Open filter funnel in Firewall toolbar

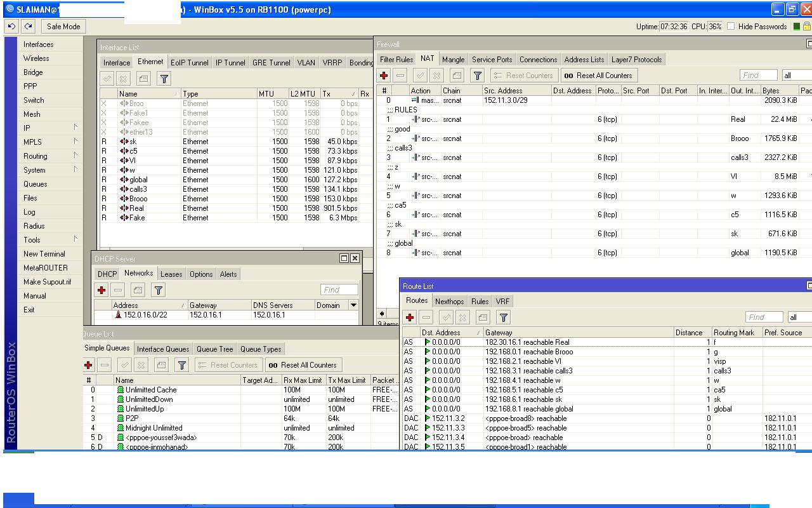click(x=478, y=76)
